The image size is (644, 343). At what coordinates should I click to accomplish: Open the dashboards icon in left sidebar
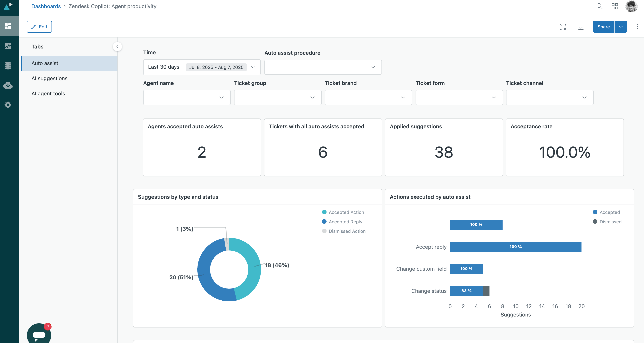[x=8, y=26]
